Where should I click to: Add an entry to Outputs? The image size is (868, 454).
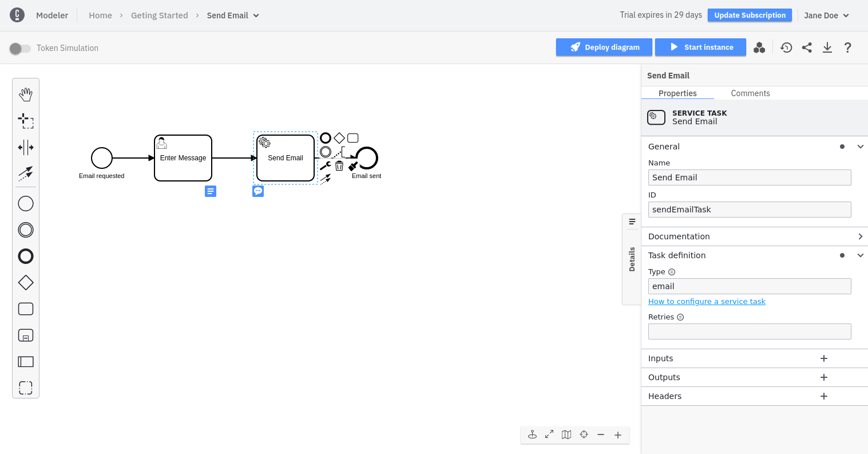[824, 377]
